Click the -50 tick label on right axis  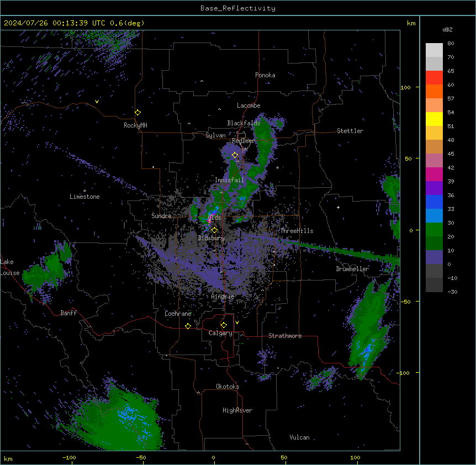coord(405,302)
